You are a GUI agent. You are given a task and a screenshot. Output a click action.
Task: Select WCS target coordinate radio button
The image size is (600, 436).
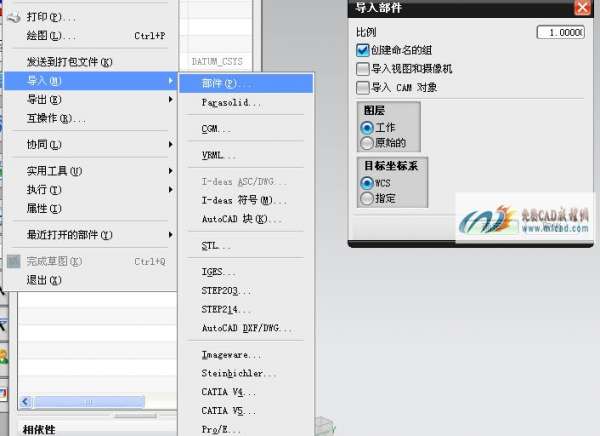tap(367, 183)
